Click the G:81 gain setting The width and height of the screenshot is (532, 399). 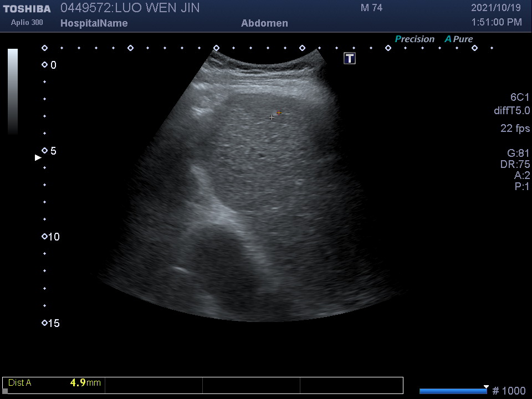(518, 154)
